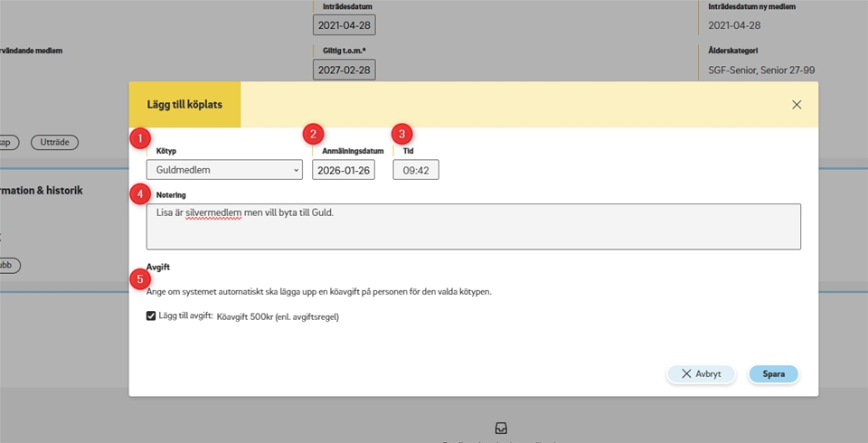Click inside the Notering text area
This screenshot has width=868, height=443.
(x=473, y=231)
